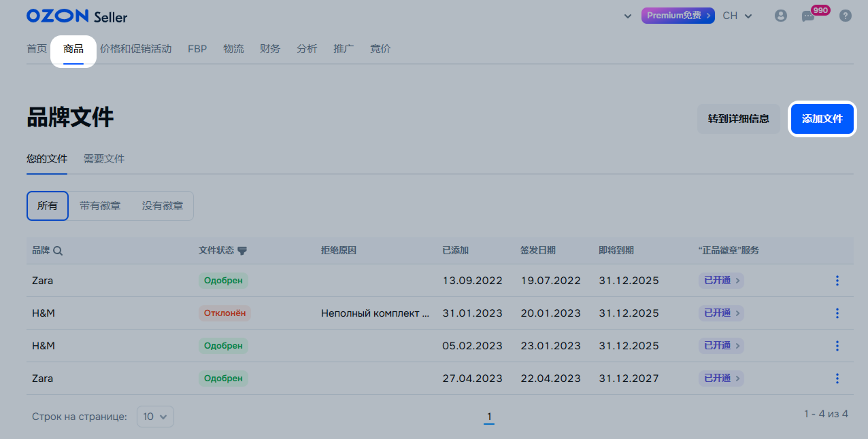Click the 转到详细信息 button
The width and height of the screenshot is (868, 439).
739,119
